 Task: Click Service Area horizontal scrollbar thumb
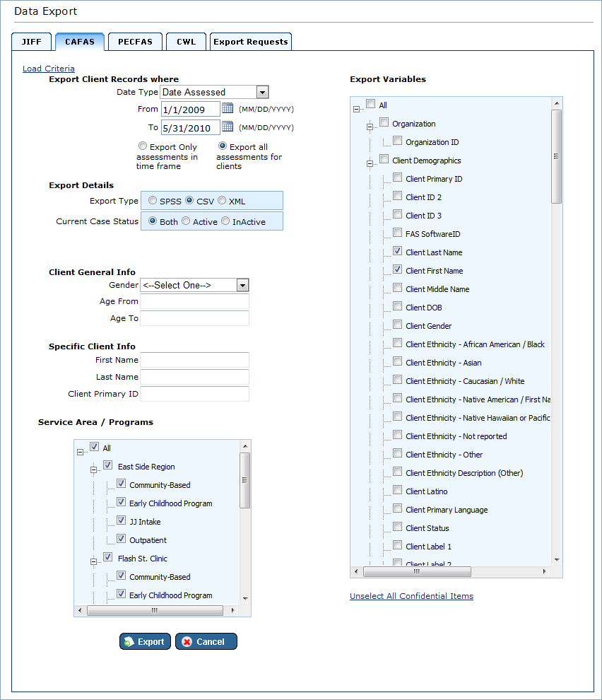tap(155, 610)
